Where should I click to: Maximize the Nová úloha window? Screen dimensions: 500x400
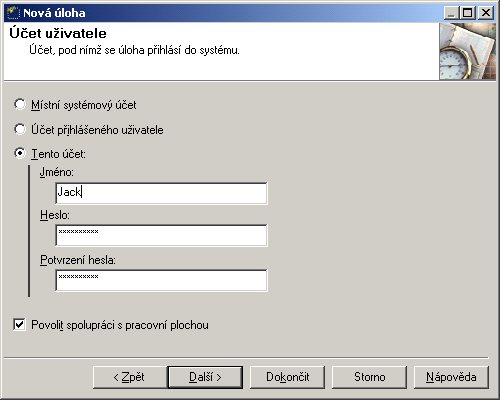click(467, 13)
